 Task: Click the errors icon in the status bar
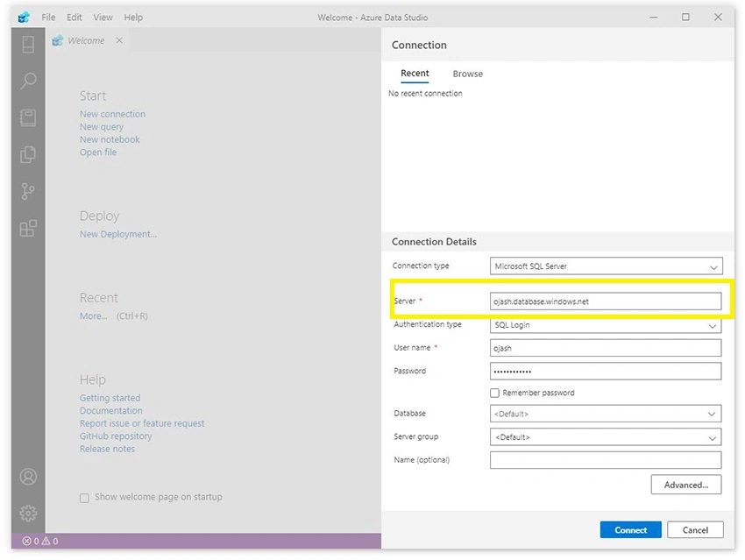coord(27,541)
